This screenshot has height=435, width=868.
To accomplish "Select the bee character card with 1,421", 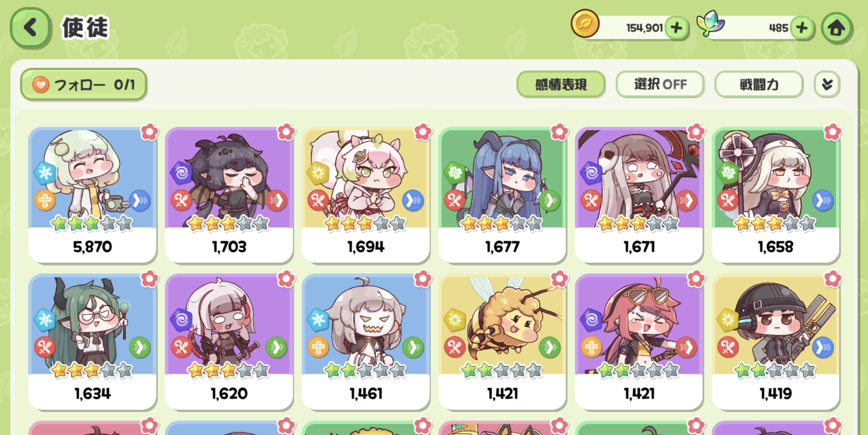I will tap(502, 341).
